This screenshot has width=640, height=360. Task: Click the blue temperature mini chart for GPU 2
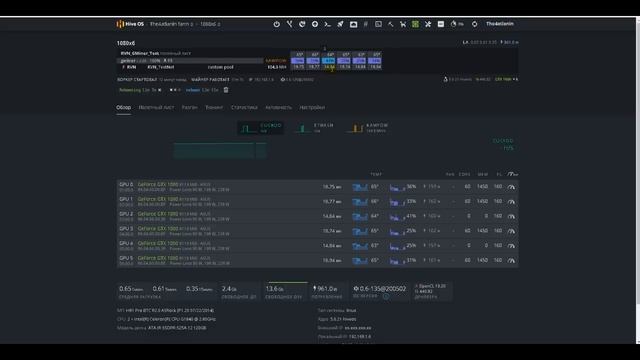[360, 216]
